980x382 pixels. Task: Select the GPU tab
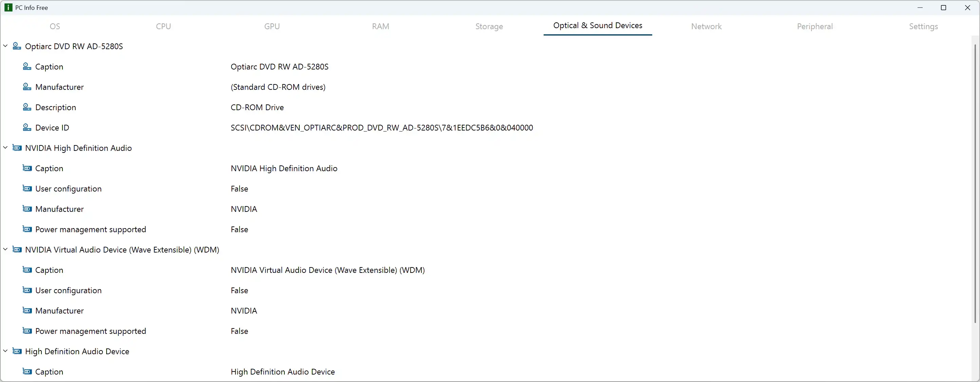[x=271, y=26]
